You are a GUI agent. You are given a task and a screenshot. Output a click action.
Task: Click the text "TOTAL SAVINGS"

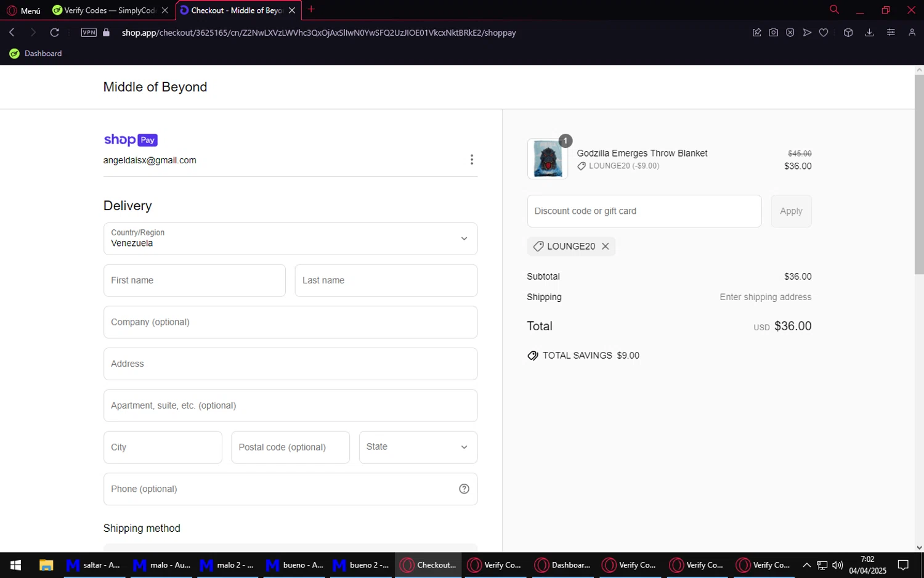pyautogui.click(x=577, y=356)
